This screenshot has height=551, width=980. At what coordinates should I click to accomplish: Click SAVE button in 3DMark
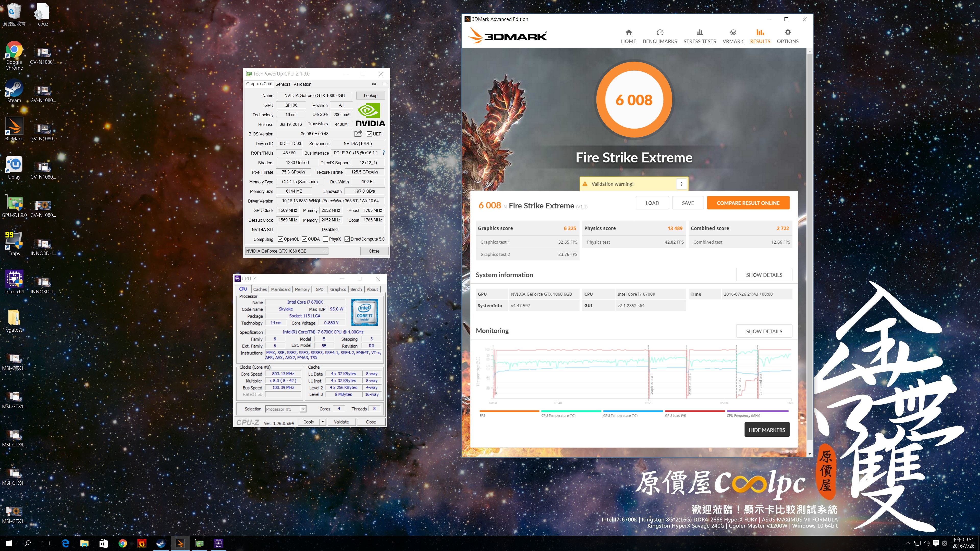tap(688, 203)
